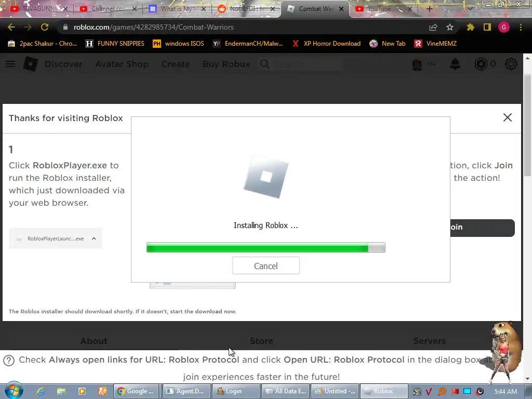Open the Robux balance icon
The image size is (532, 399).
[x=481, y=64]
